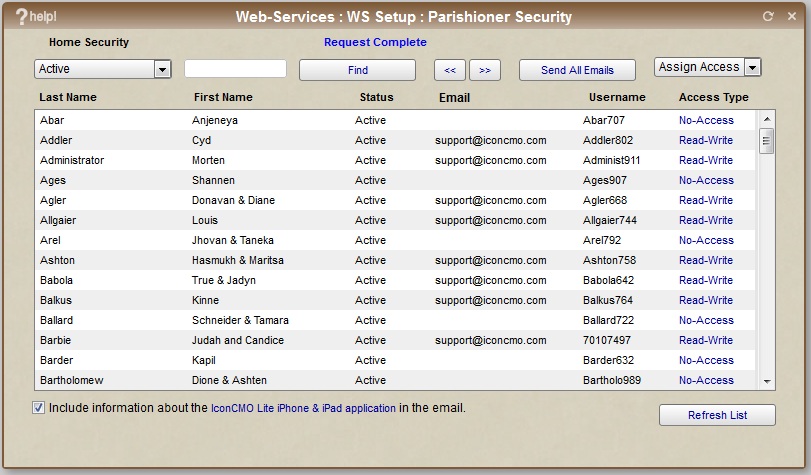Select first name Donavan & Diane
The image size is (811, 475).
pyautogui.click(x=233, y=200)
